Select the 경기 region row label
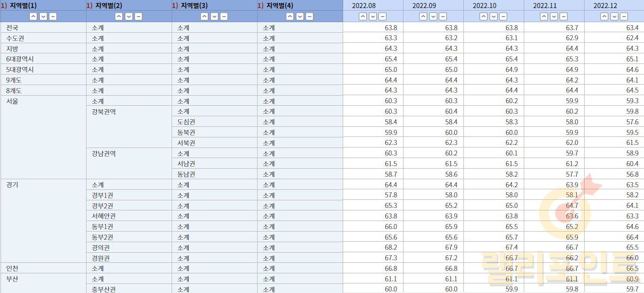This screenshot has width=644, height=293. click(12, 185)
